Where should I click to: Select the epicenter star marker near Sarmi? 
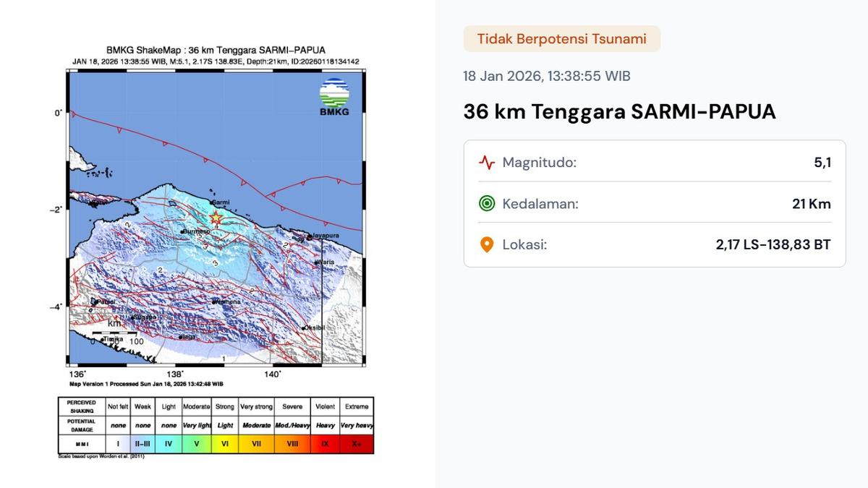click(216, 218)
